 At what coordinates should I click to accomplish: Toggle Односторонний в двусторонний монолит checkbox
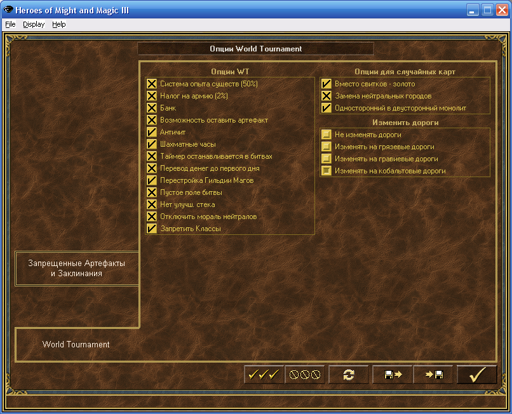pyautogui.click(x=326, y=108)
